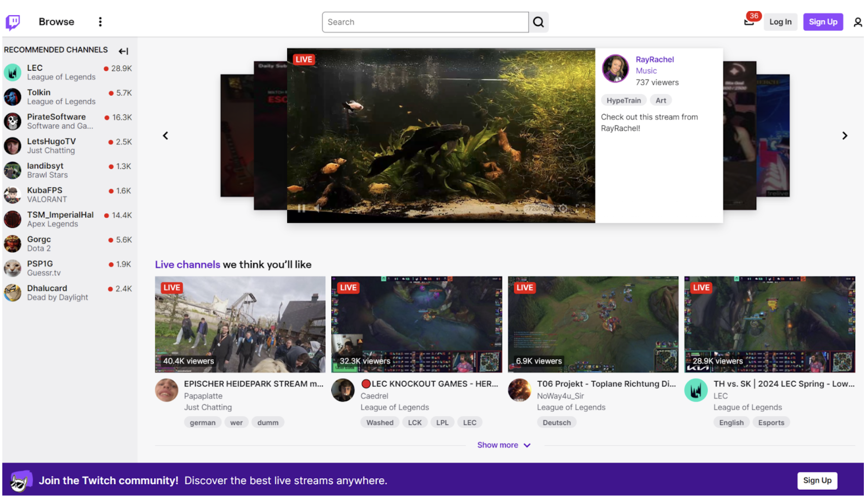Open the user profile icon top right

click(x=857, y=22)
